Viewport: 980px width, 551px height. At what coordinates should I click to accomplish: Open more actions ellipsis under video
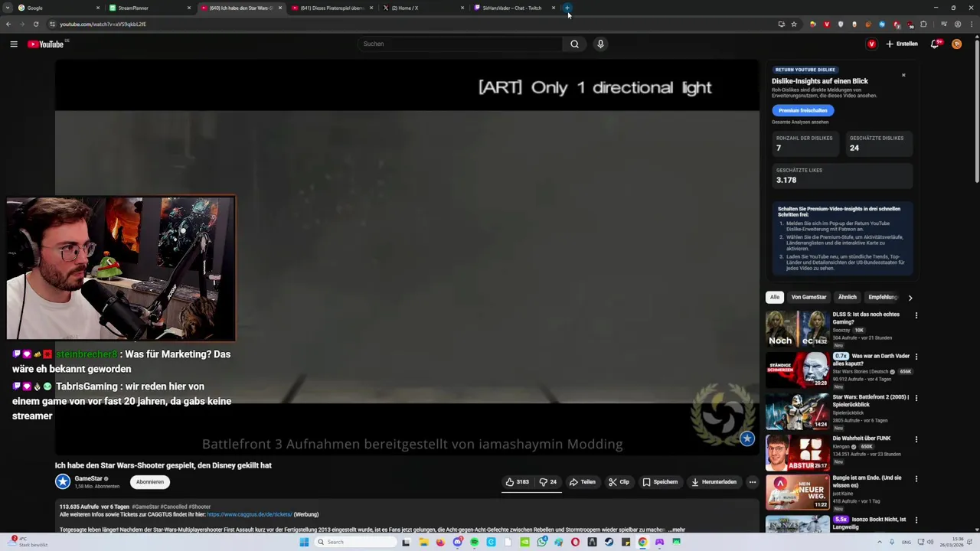point(753,482)
